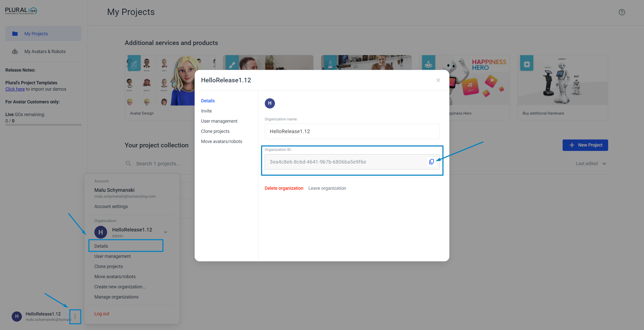Click the Buy additional Hardware badge icon
Screen dimensions: 644x330
pos(527,63)
